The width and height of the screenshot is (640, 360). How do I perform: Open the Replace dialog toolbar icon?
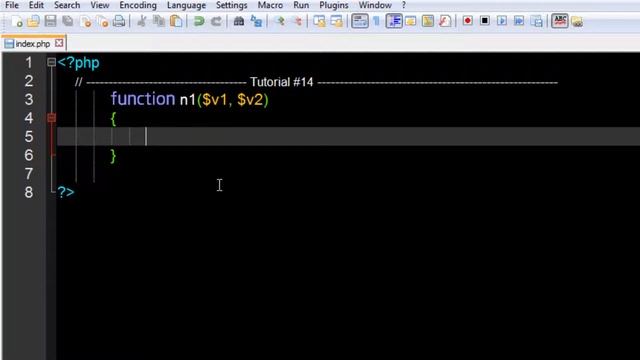pos(256,21)
